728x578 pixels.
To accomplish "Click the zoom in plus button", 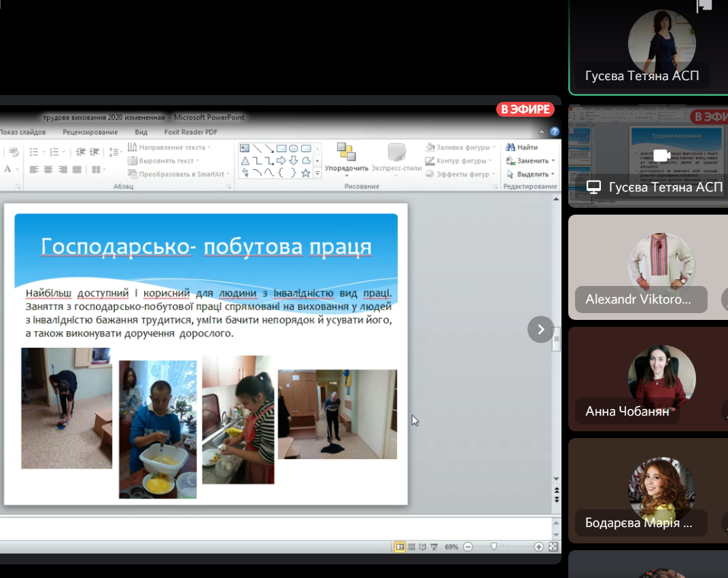I will (x=539, y=547).
